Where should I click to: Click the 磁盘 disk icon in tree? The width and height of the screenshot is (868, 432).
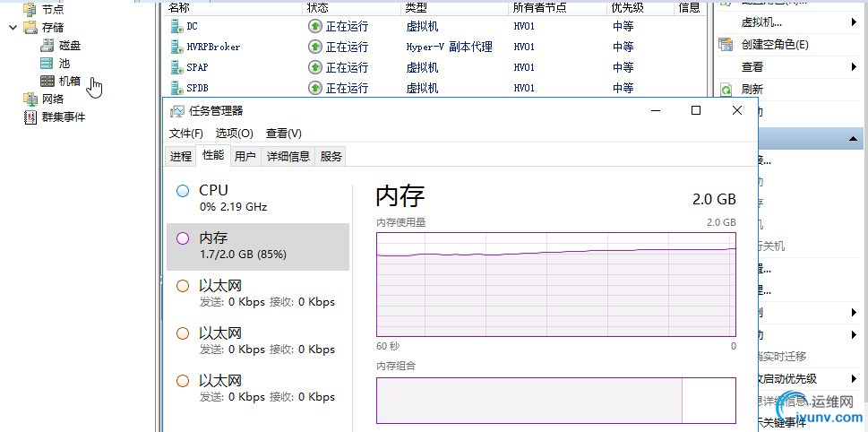47,46
